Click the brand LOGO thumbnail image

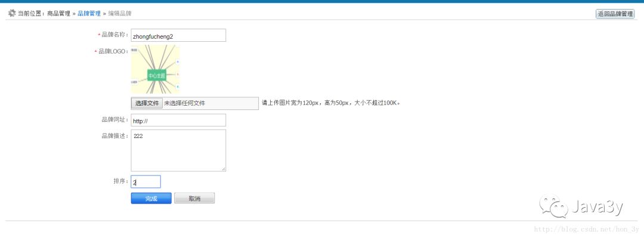(155, 70)
